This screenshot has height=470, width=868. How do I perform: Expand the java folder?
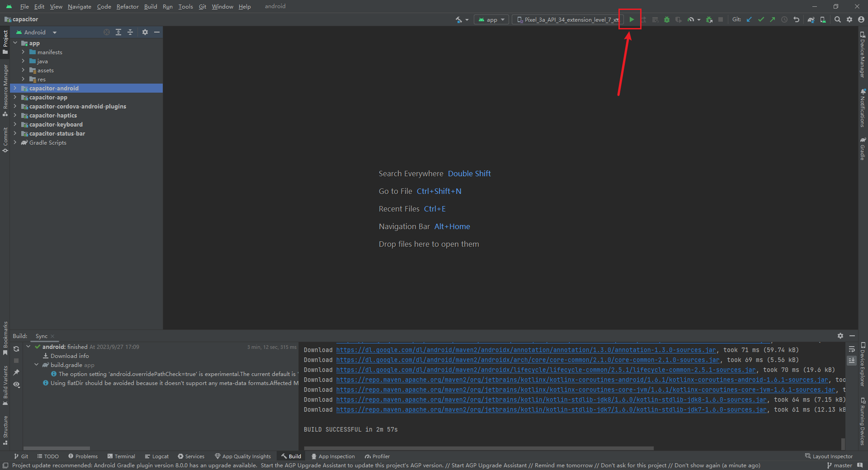pos(24,61)
